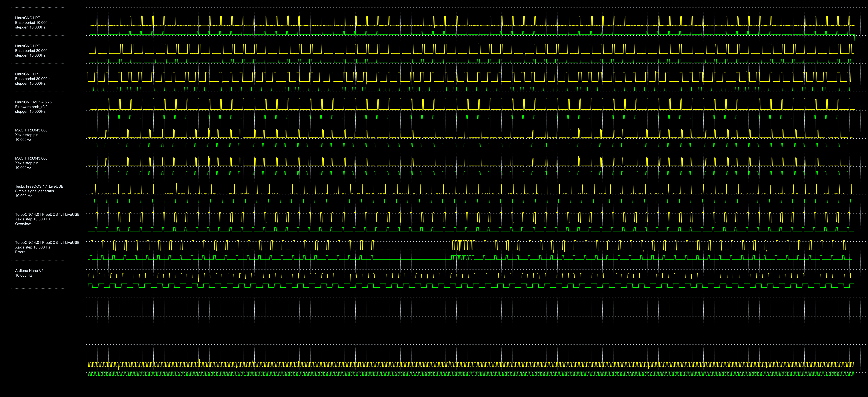The width and height of the screenshot is (868, 397).
Task: Click 'Firmware prob_rfx2' text line
Action: [x=31, y=107]
